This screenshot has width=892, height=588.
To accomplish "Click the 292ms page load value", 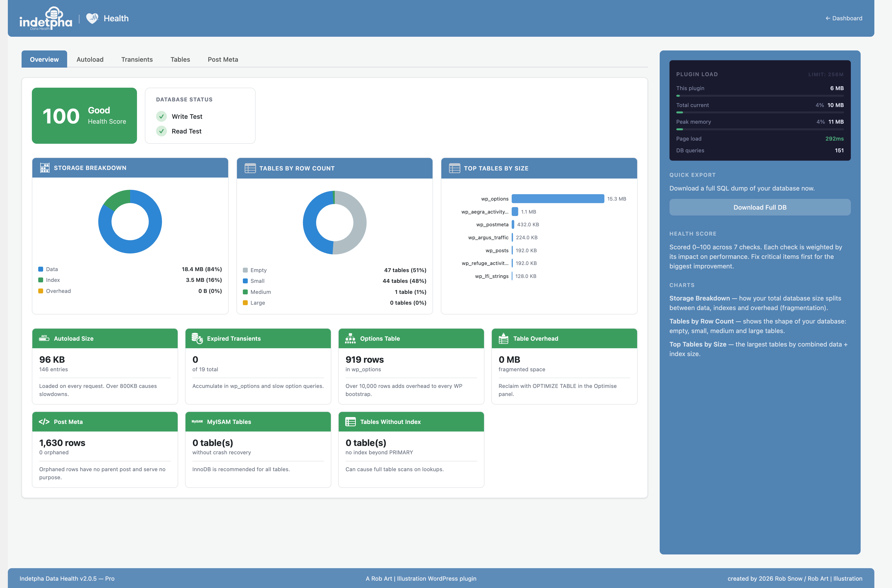I will [834, 138].
